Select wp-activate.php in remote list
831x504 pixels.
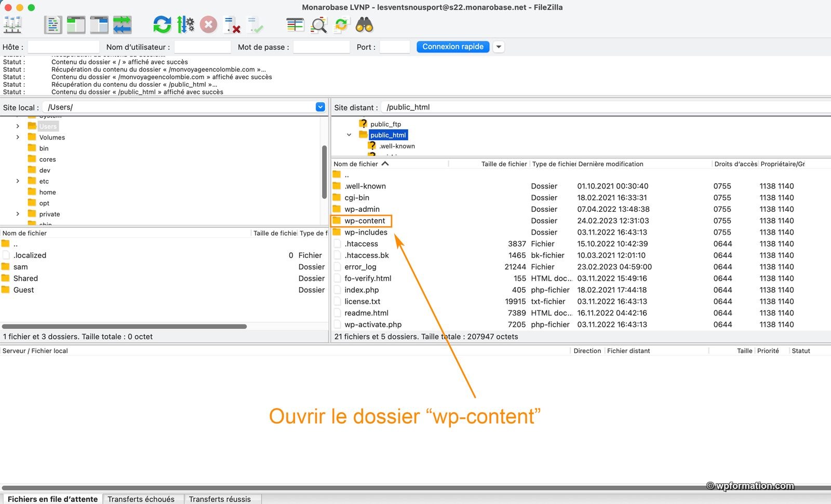(373, 324)
